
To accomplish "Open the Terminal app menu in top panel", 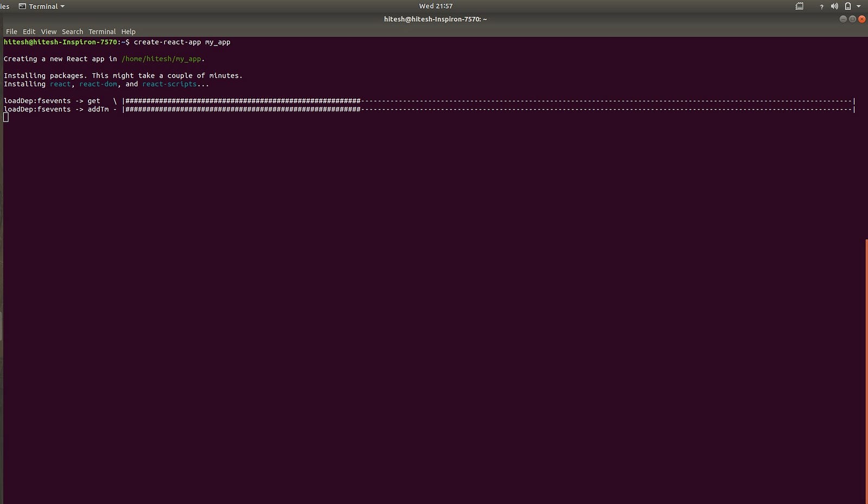I will click(42, 7).
